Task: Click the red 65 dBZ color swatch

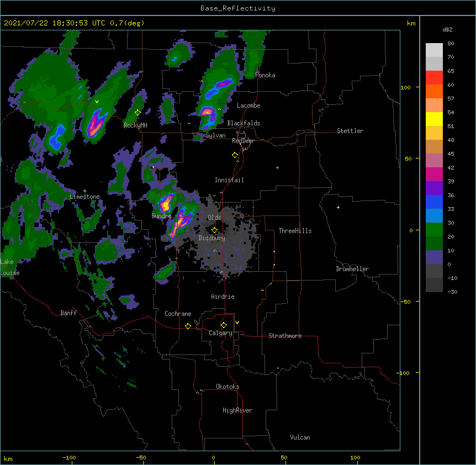Action: 434,78
